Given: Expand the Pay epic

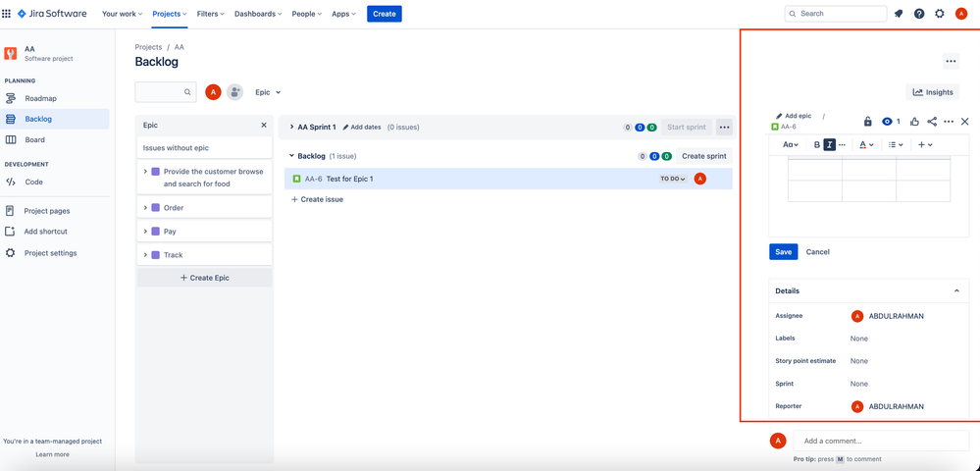Looking at the screenshot, I should coord(145,232).
